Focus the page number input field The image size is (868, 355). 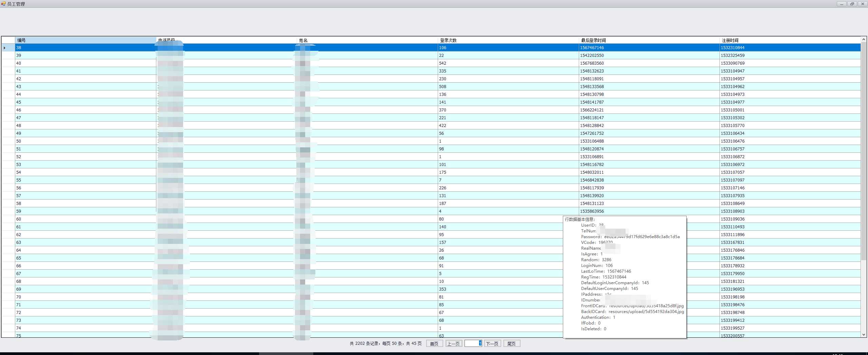click(473, 343)
